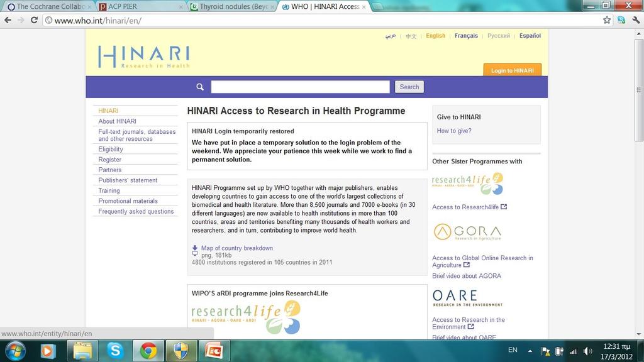Open Chrome wrench settings menu
The image size is (644, 362).
[x=636, y=20]
